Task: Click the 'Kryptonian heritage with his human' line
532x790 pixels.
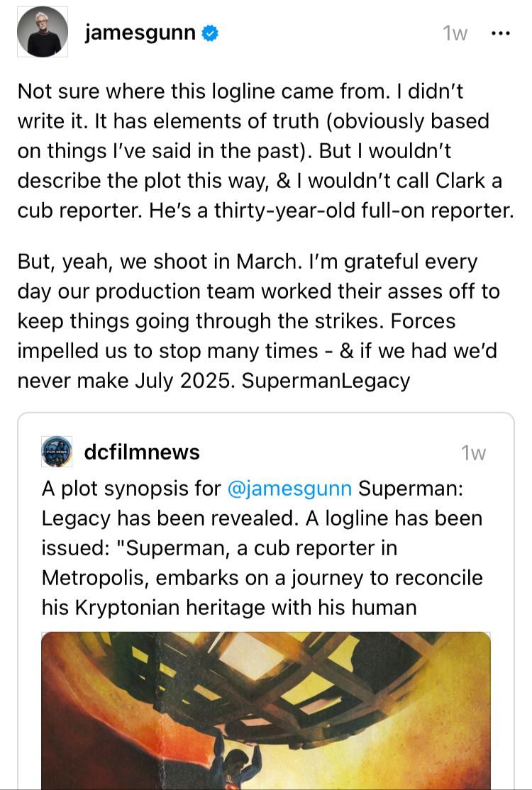Action: click(229, 608)
